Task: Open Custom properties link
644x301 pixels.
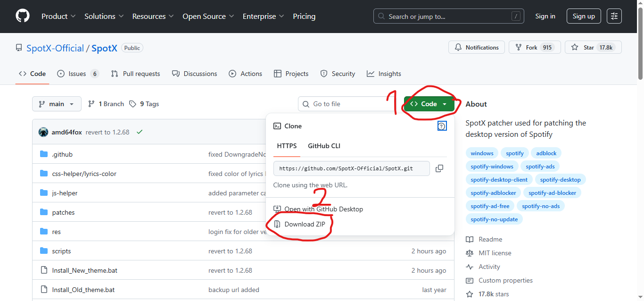Action: click(x=505, y=280)
